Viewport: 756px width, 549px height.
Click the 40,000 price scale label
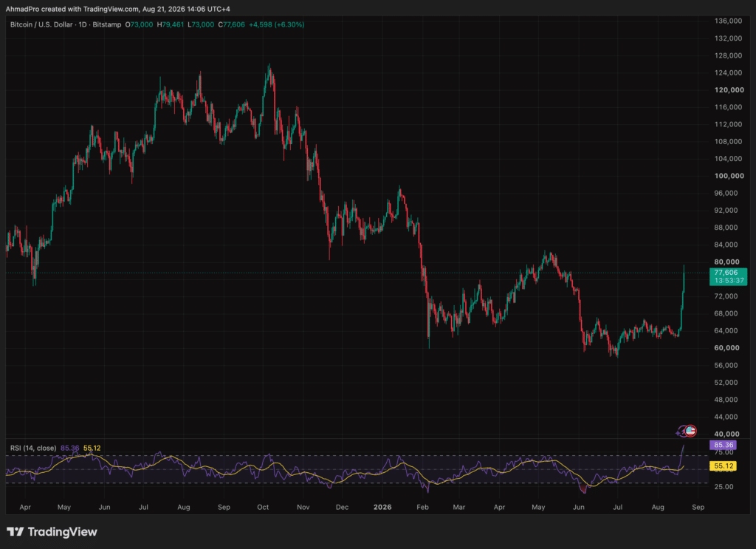[x=726, y=434]
